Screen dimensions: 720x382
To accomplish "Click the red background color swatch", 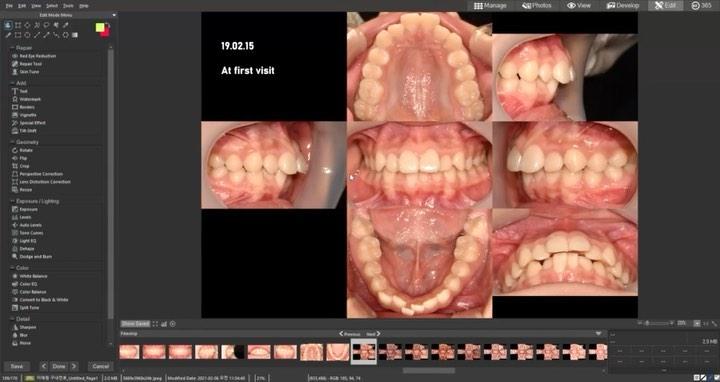I will [x=106, y=32].
